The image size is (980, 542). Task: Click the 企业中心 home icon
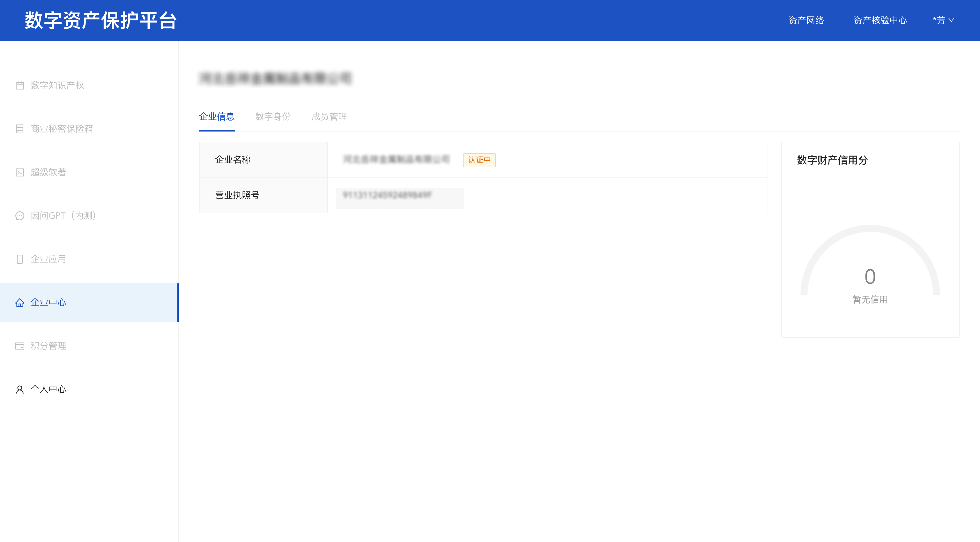tap(20, 303)
